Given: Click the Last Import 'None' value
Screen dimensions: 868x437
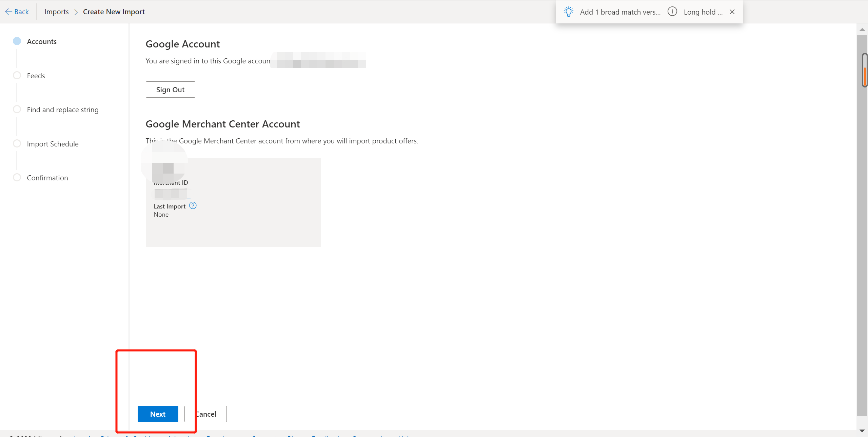Looking at the screenshot, I should (x=161, y=215).
